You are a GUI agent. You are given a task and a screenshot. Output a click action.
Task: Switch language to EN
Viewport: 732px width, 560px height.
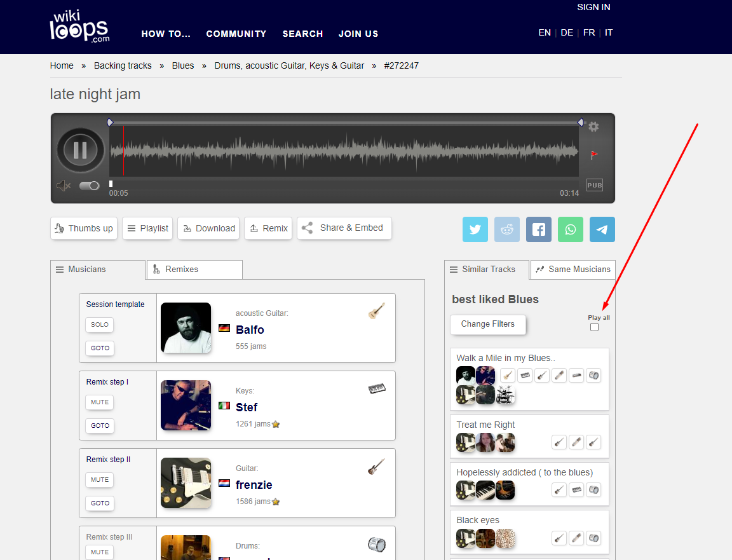click(x=545, y=32)
